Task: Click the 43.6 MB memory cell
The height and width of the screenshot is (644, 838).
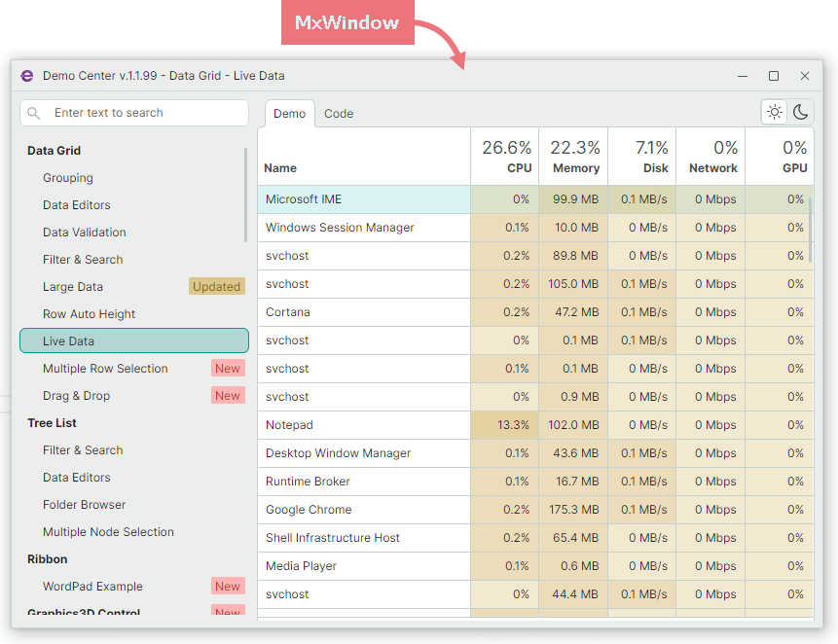Action: [x=573, y=453]
